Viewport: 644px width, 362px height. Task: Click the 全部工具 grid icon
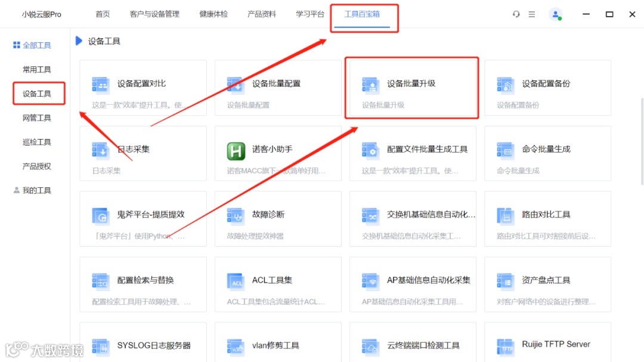17,45
